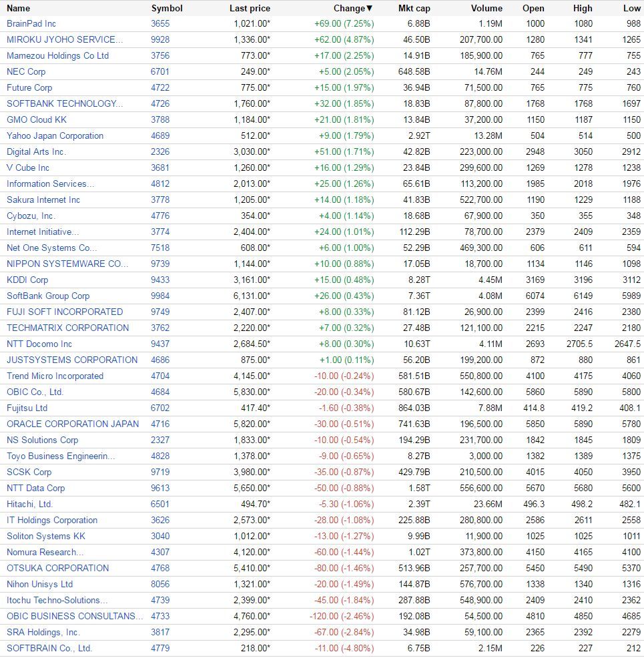Screen dimensions: 644x658
Task: Select the 864.03B market cap value
Action: [x=414, y=408]
